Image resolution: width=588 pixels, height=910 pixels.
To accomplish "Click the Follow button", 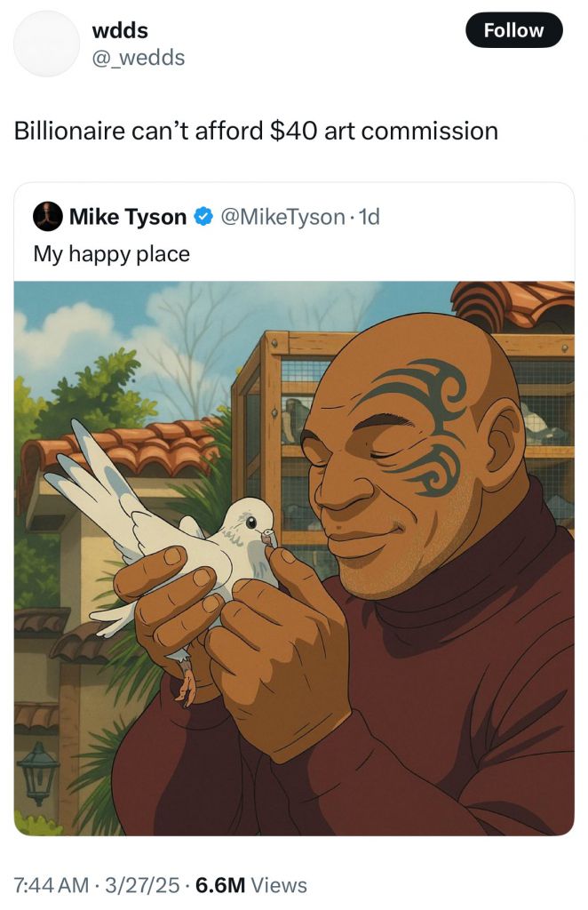I will click(x=513, y=30).
